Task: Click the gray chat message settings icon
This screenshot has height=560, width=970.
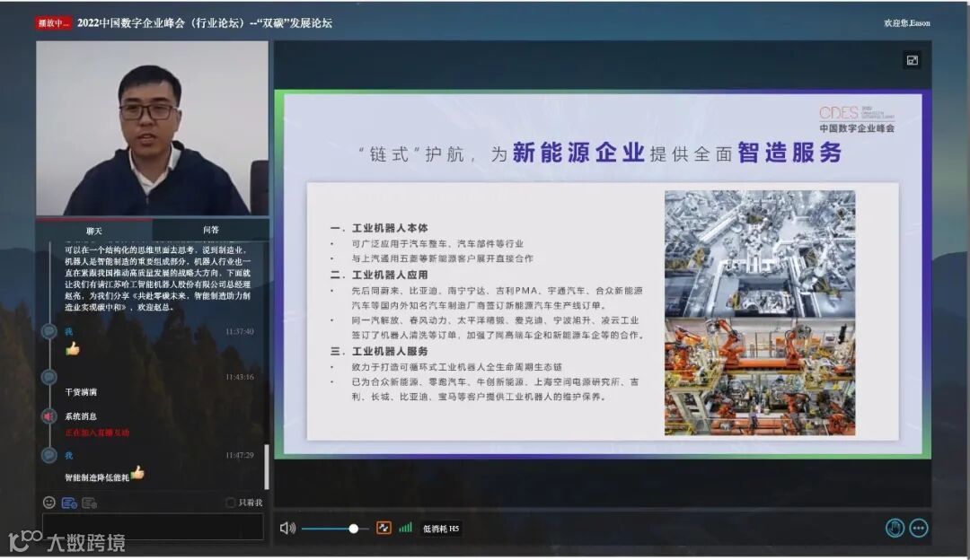Action: (90, 503)
